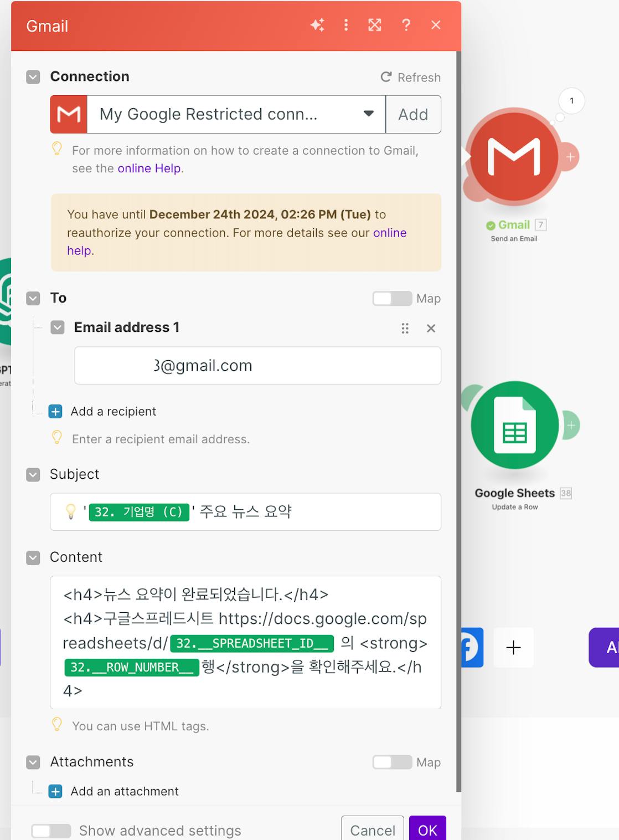Click the Cancel button
The width and height of the screenshot is (619, 840).
[x=373, y=830]
